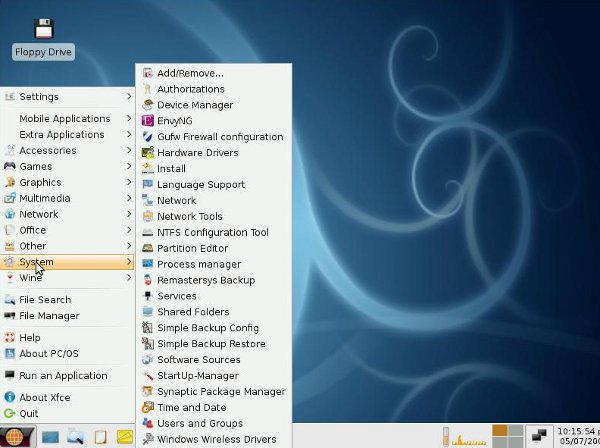Click the Shared Folders icon
The image size is (600, 448).
pos(148,312)
